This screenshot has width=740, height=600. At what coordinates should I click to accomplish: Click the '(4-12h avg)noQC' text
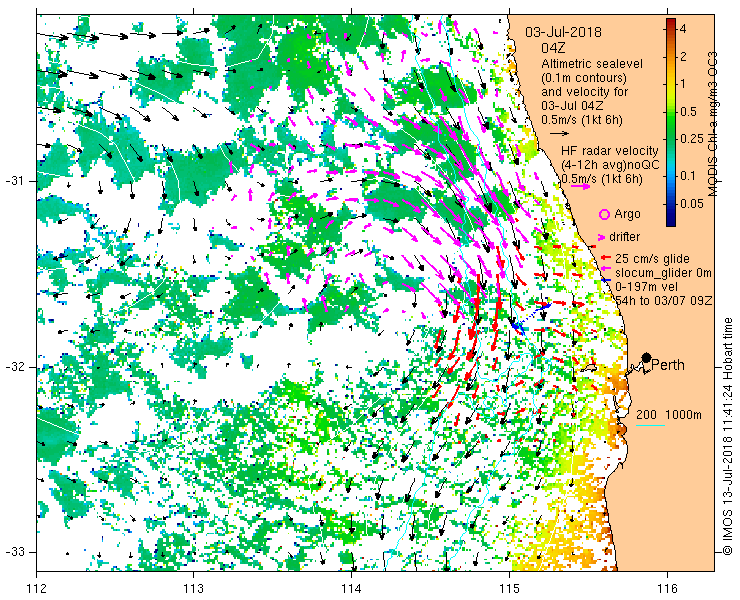610,165
